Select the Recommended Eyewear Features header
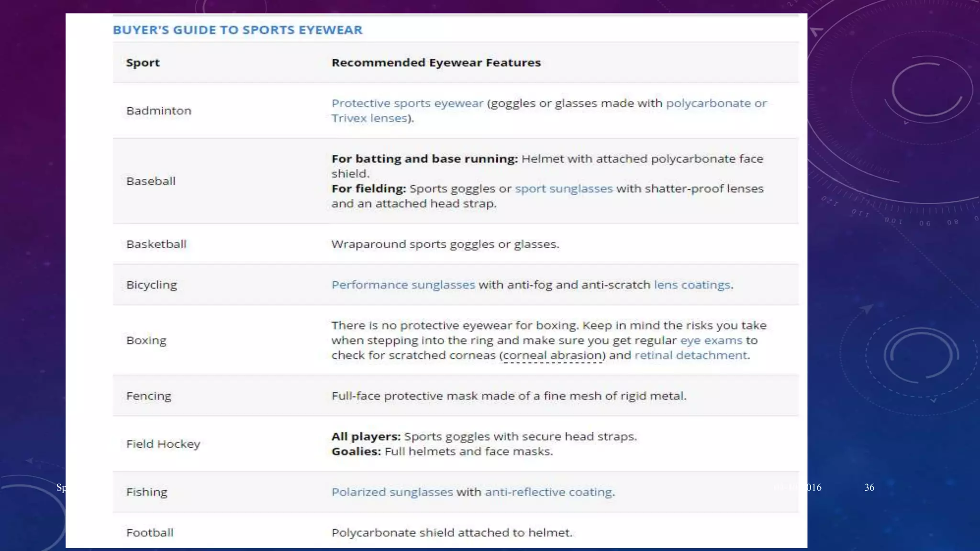This screenshot has width=980, height=551. coord(436,63)
